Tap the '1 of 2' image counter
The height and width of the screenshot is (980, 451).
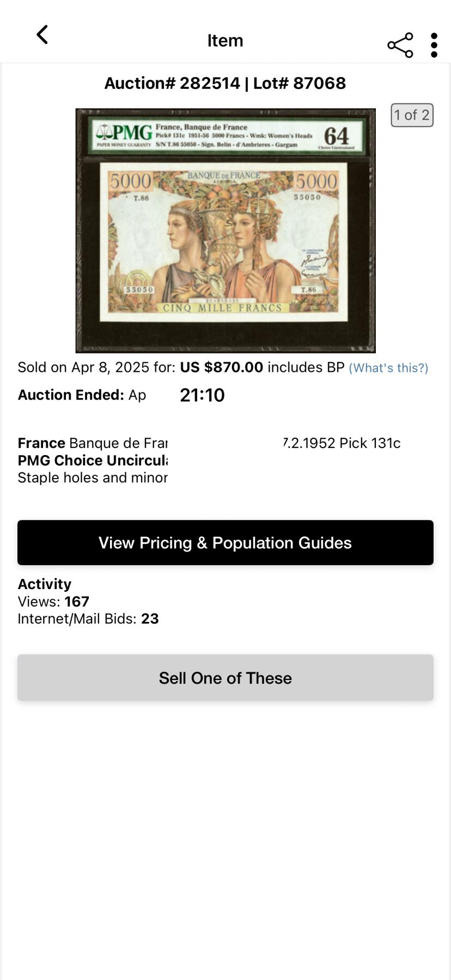tap(412, 115)
